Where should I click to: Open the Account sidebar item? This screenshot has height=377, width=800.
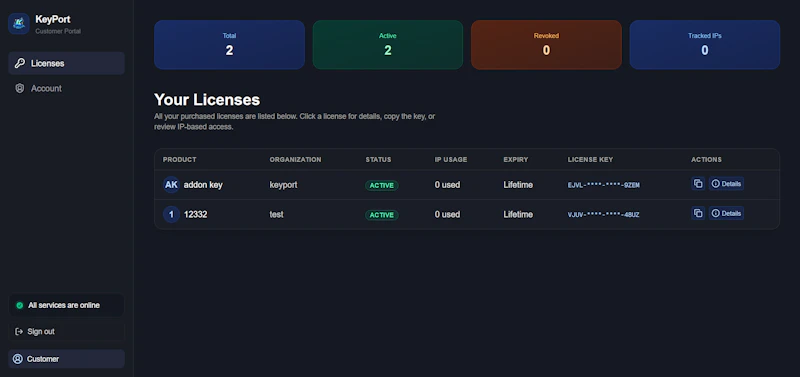coord(66,88)
